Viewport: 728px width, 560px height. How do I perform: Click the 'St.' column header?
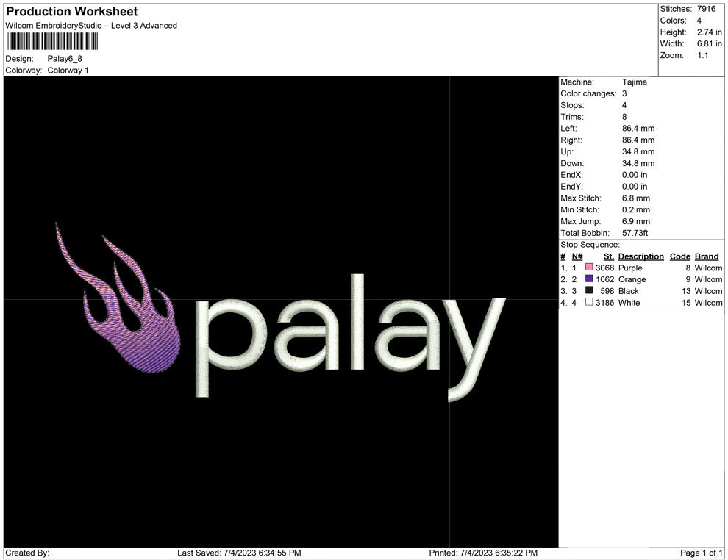[609, 256]
